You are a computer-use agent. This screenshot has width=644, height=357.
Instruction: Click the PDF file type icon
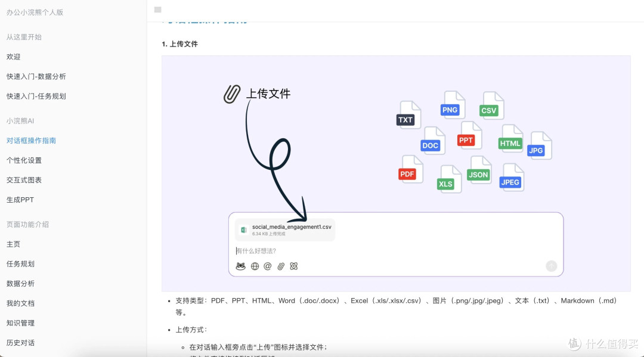click(x=411, y=169)
